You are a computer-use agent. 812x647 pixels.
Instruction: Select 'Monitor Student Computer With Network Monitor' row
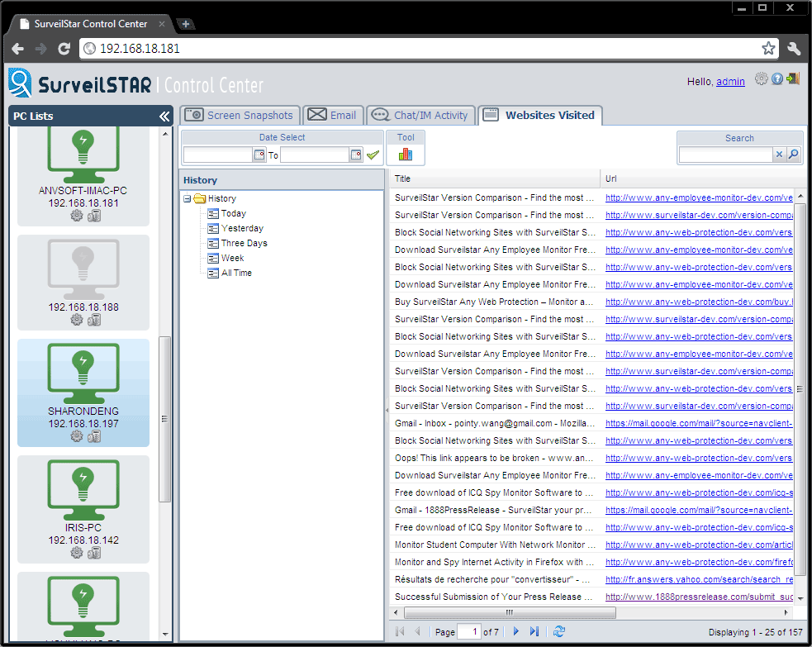click(591, 545)
